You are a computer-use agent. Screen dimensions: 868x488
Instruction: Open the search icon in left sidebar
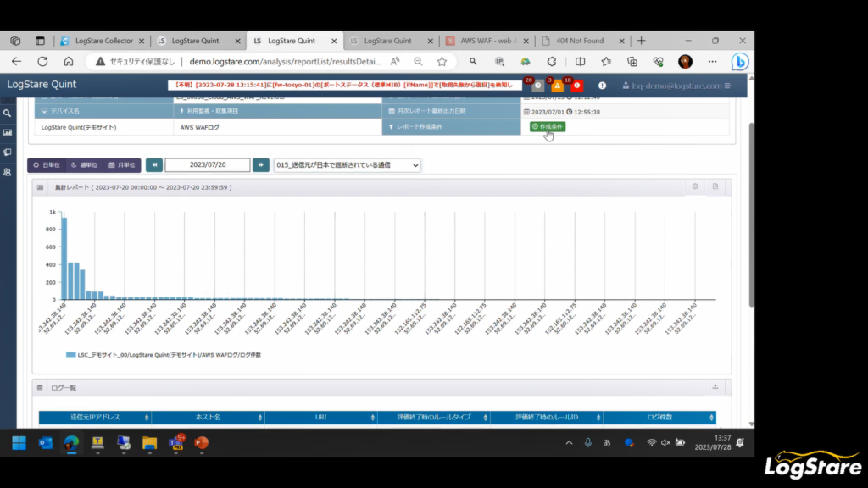(x=7, y=114)
